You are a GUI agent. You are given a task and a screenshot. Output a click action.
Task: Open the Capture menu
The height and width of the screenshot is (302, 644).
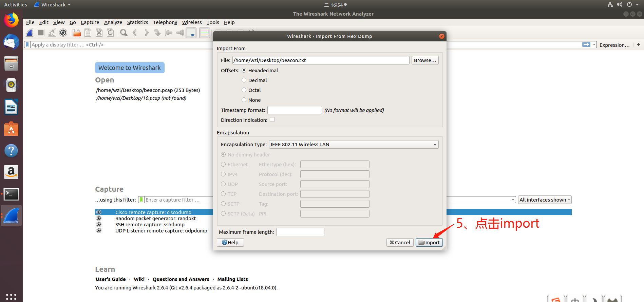point(90,22)
